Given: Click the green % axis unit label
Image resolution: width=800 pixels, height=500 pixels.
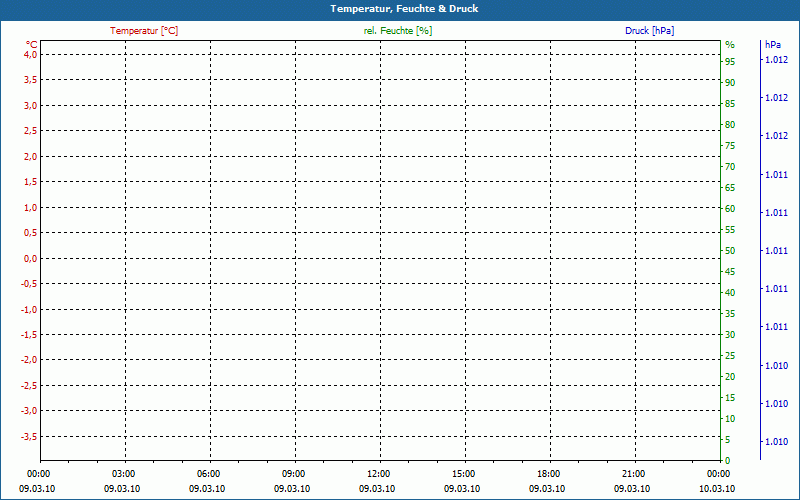Looking at the screenshot, I should (730, 44).
